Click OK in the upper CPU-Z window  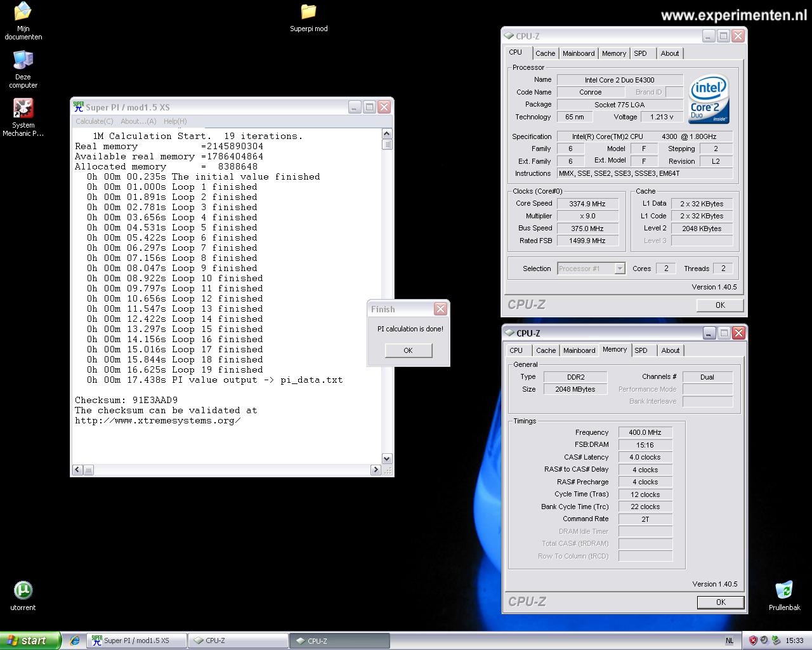coord(720,305)
